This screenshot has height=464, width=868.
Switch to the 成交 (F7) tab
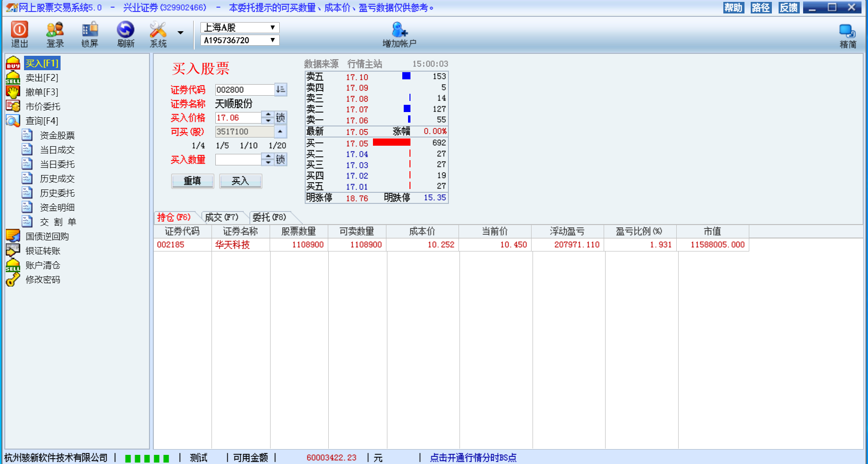click(221, 217)
